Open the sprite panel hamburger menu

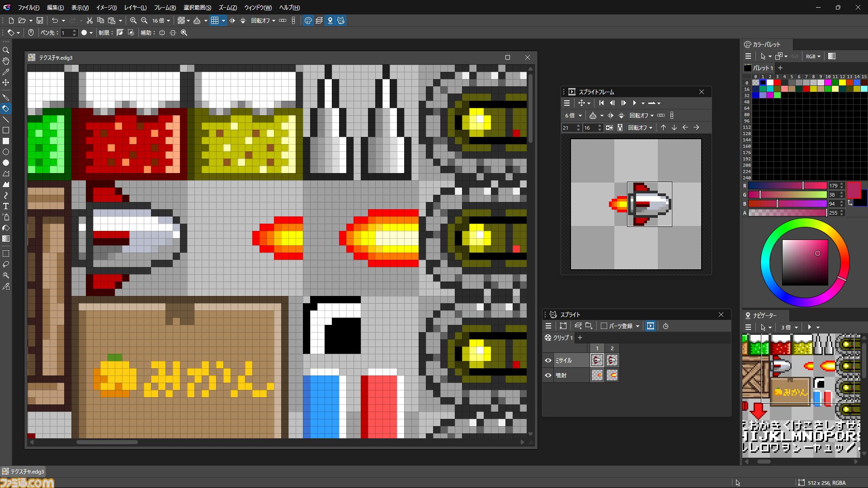pos(548,326)
